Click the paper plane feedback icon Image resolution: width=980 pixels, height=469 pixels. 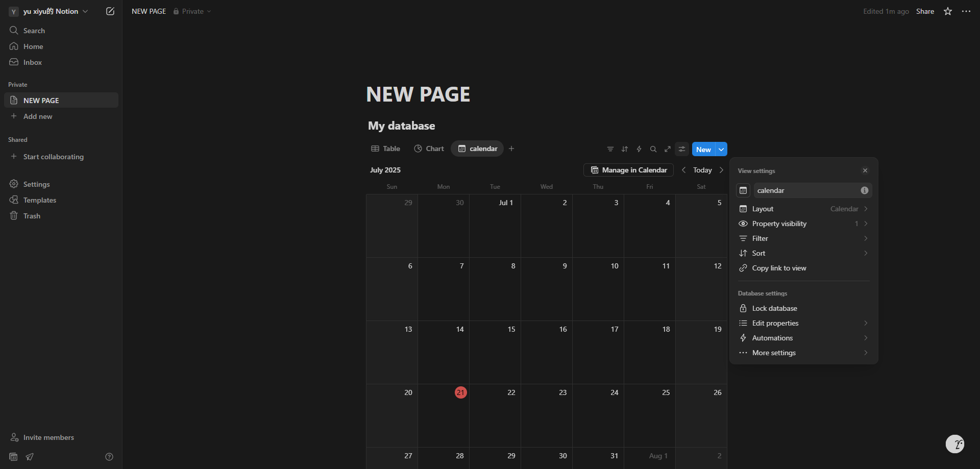[x=30, y=457]
